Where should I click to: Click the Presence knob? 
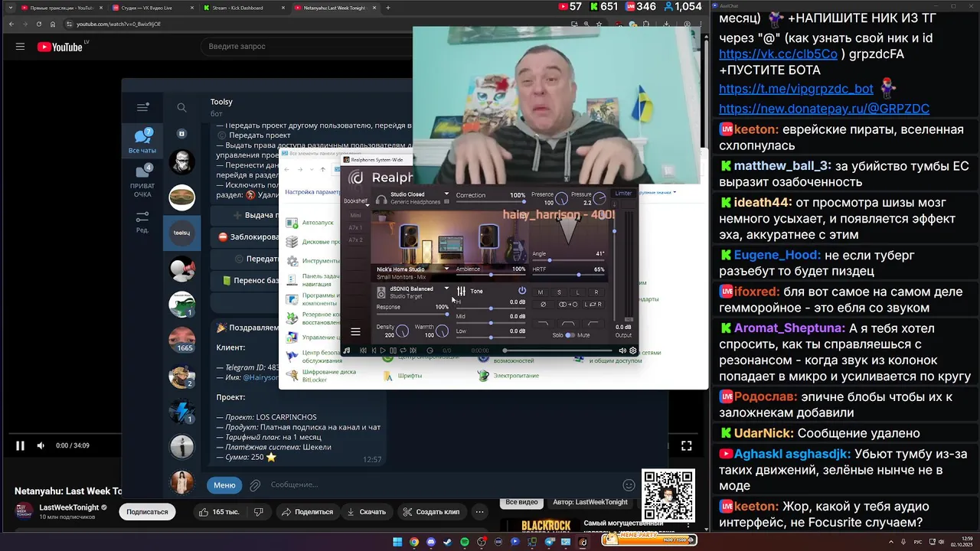coord(561,199)
